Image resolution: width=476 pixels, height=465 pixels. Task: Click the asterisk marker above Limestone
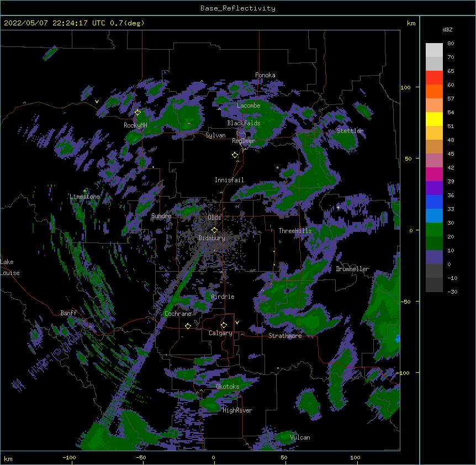[x=84, y=191]
